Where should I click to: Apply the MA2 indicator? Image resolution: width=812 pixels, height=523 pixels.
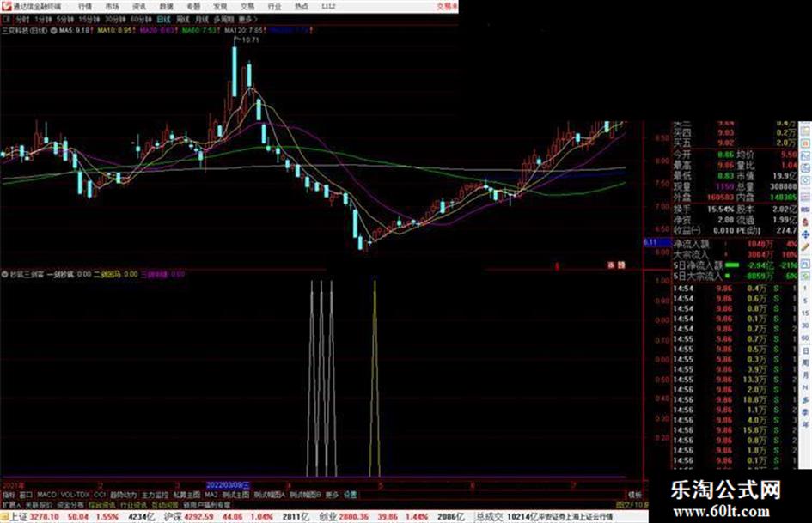tap(211, 495)
